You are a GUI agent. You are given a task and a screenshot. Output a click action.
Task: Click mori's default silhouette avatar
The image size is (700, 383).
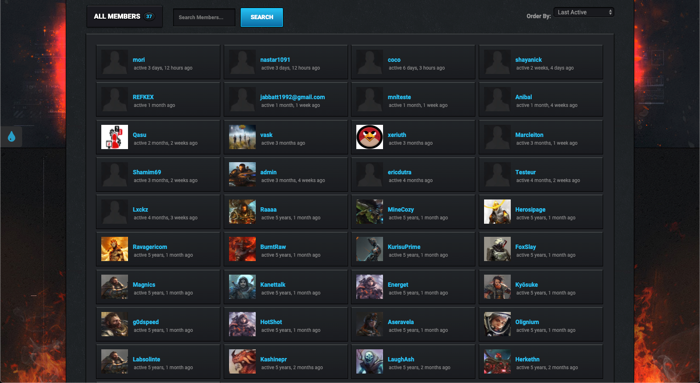tap(114, 62)
